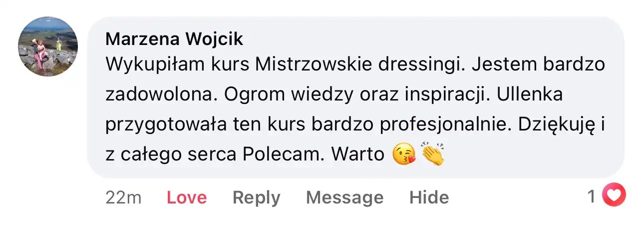Hide this comment
Screen dimensions: 644x226
click(429, 197)
